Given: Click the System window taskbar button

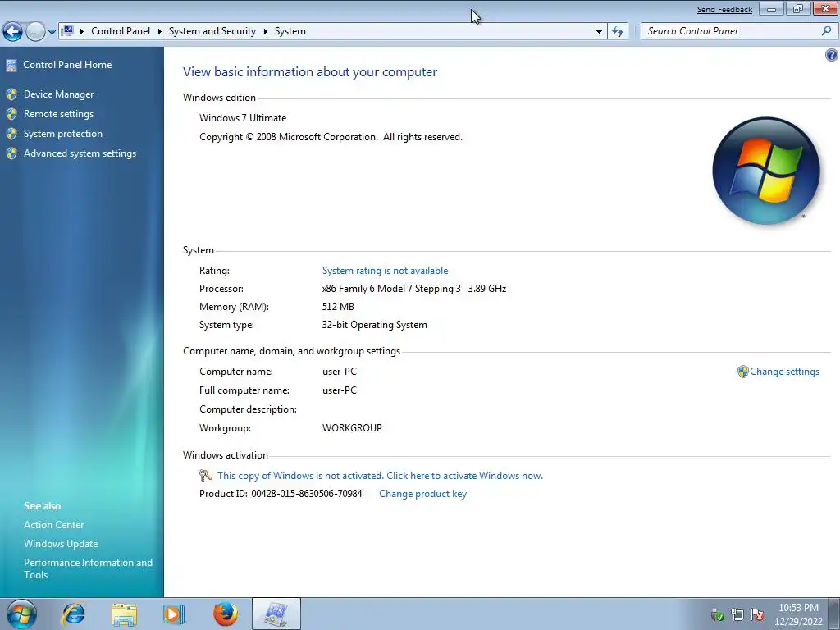Looking at the screenshot, I should (276, 614).
